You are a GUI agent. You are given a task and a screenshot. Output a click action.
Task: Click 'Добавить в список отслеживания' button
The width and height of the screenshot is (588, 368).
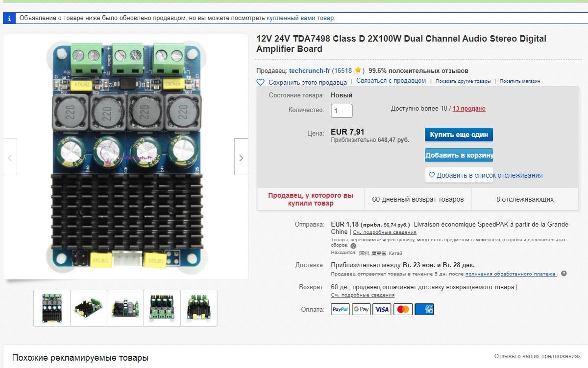point(459,175)
